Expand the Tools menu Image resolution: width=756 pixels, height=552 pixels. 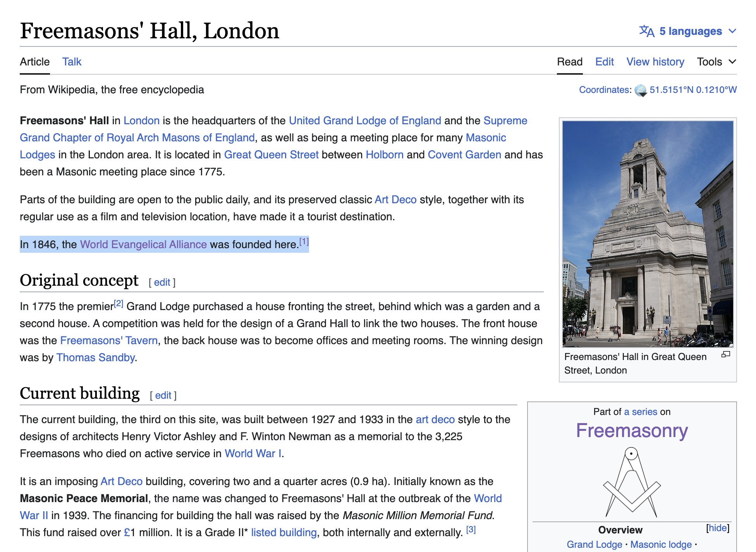pos(716,62)
